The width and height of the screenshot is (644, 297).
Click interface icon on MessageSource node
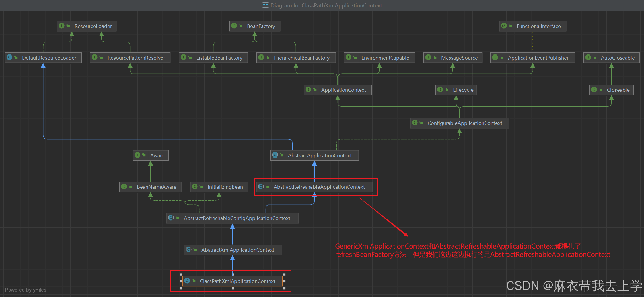(428, 57)
